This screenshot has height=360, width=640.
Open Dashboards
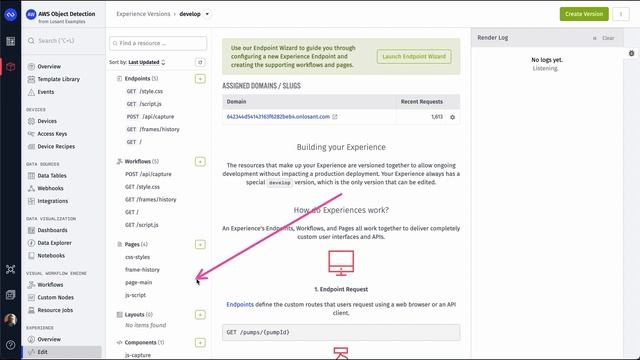[52, 230]
